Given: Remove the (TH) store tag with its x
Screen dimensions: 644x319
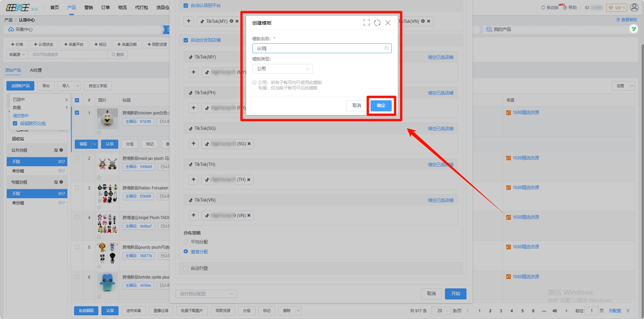Looking at the screenshot, I should pos(249,180).
